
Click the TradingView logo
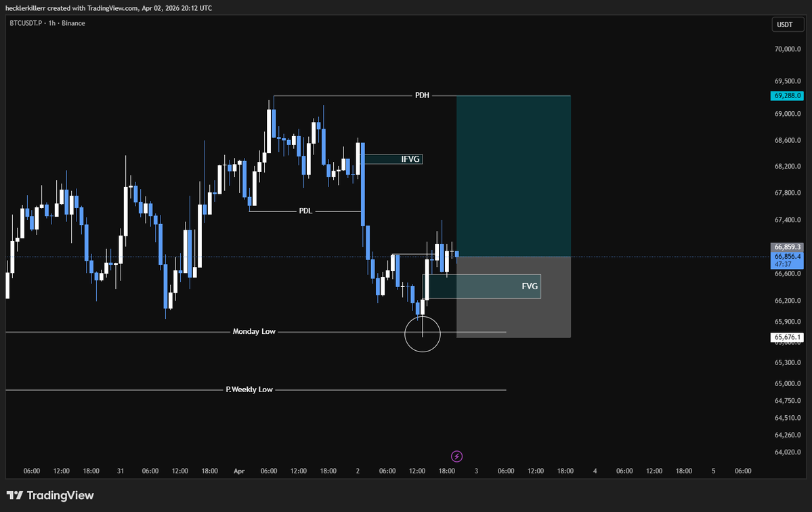(x=50, y=496)
